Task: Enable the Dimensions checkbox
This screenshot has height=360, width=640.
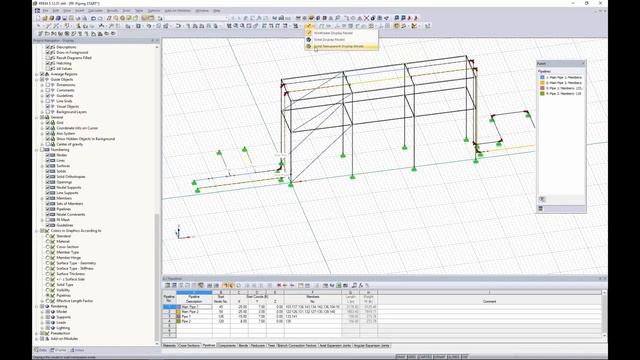Action: [x=47, y=85]
